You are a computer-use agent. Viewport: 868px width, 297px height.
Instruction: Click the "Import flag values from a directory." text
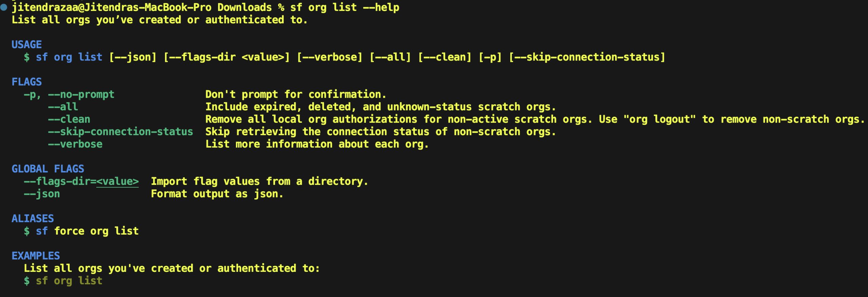click(x=259, y=182)
